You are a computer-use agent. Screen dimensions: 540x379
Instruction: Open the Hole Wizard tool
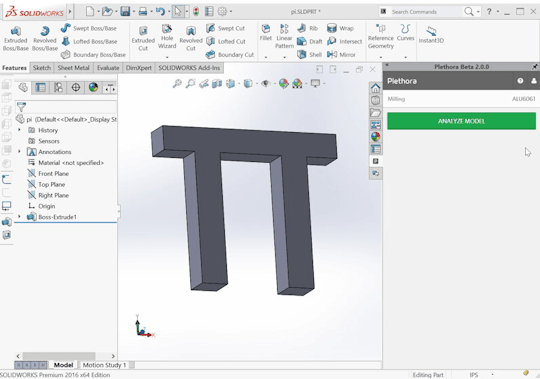(167, 36)
